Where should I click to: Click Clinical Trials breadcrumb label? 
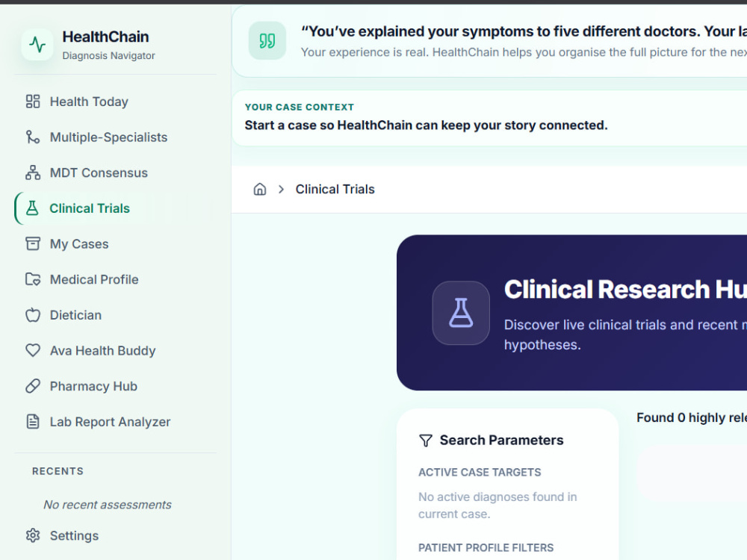335,189
